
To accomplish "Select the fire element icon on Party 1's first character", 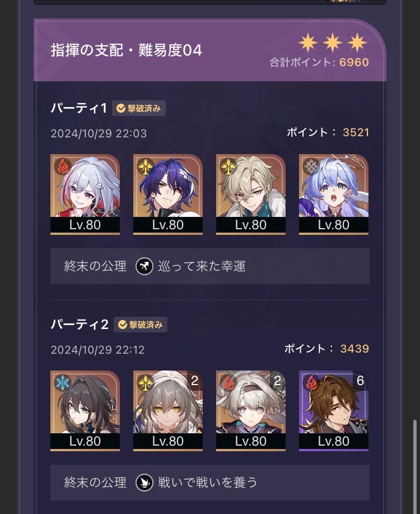I will point(63,166).
